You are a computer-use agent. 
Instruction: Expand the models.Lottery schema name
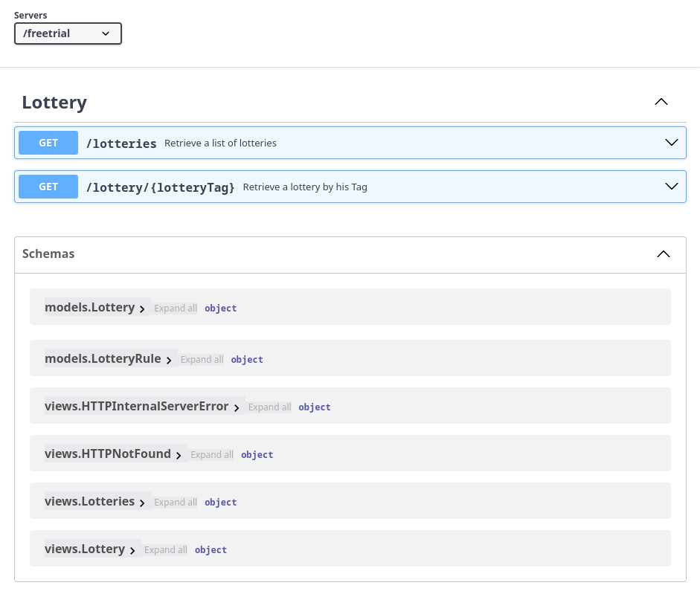(x=90, y=308)
